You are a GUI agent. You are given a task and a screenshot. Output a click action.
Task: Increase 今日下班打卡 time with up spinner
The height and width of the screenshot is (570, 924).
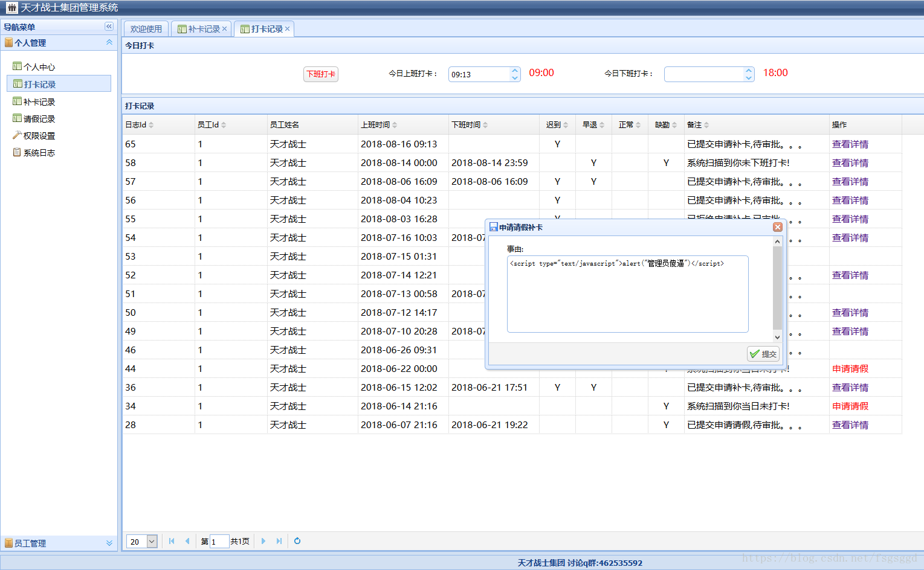[x=749, y=71]
